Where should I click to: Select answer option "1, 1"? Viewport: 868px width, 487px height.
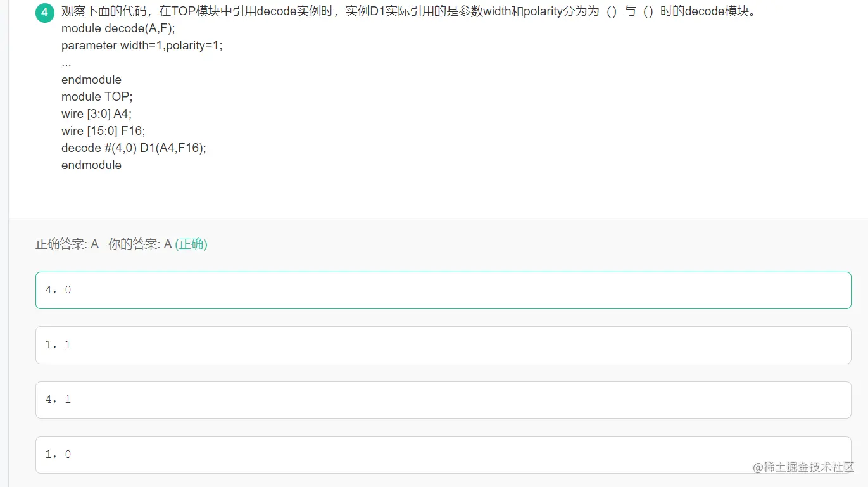(443, 345)
